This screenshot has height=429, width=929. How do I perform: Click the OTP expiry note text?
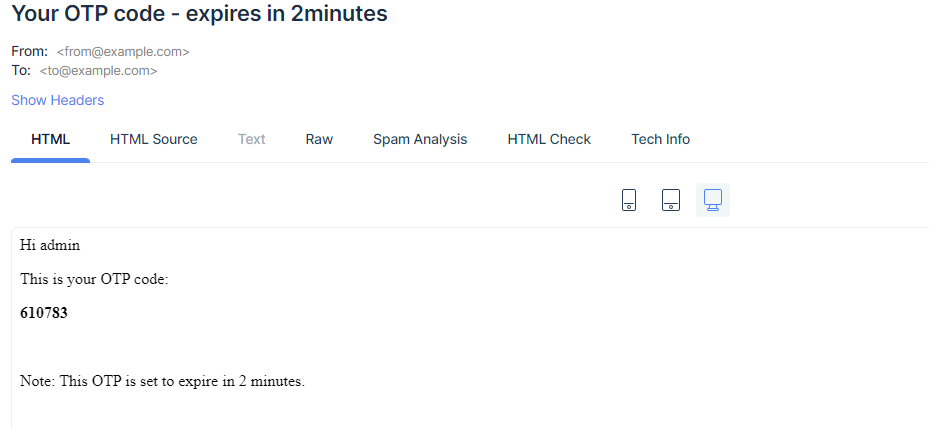(162, 381)
